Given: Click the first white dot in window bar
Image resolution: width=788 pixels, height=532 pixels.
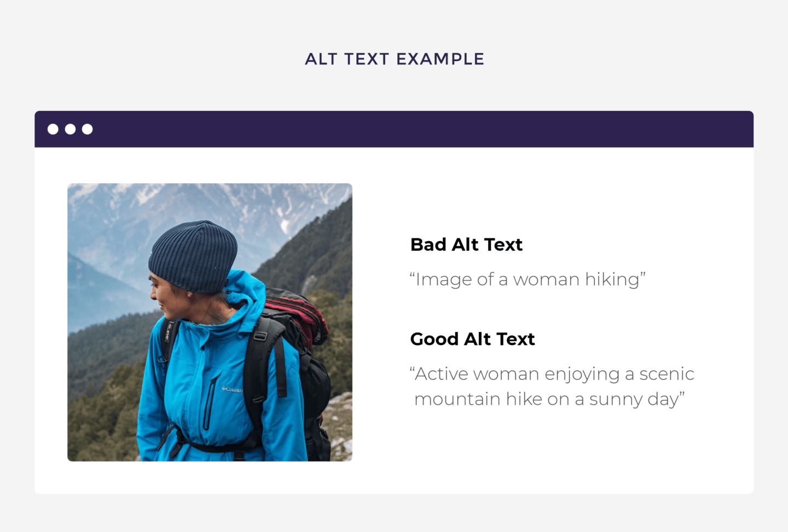Looking at the screenshot, I should pyautogui.click(x=53, y=129).
